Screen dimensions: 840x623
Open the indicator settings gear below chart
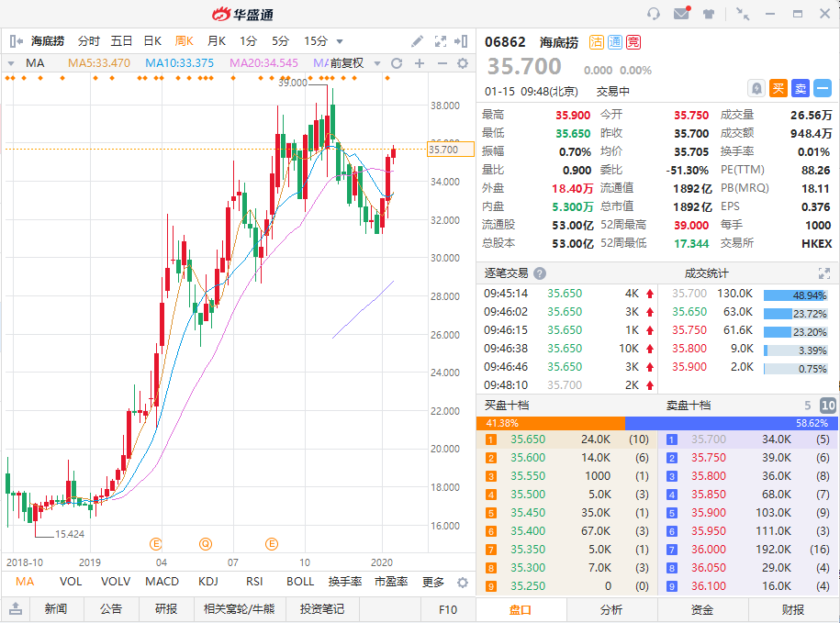click(x=463, y=583)
